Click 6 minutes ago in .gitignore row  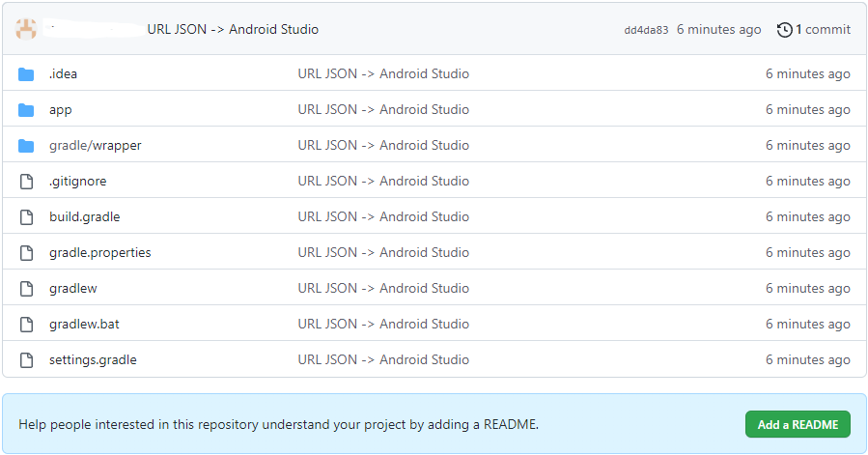coord(808,182)
